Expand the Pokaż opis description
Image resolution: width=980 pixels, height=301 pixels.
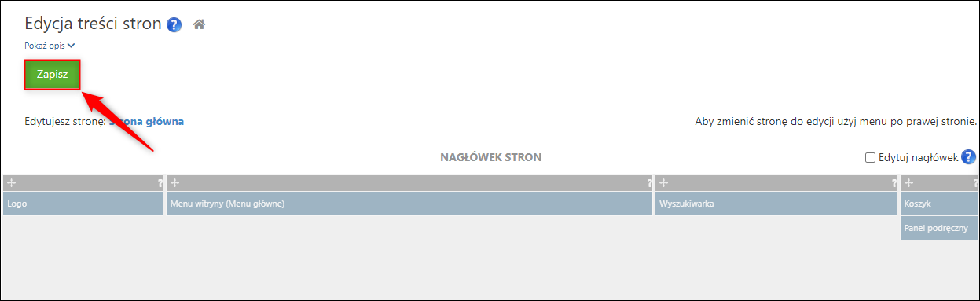[50, 46]
